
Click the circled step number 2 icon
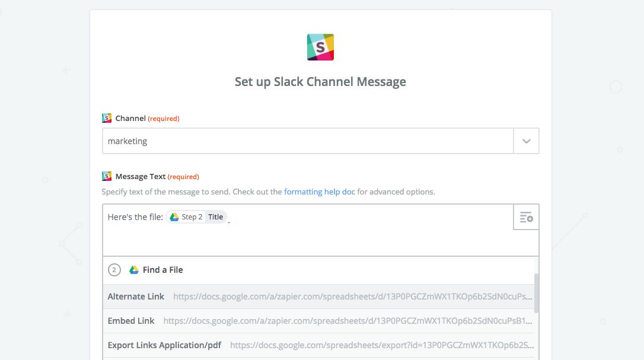click(x=114, y=270)
